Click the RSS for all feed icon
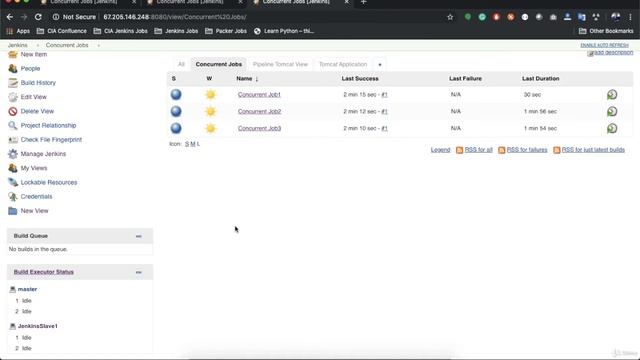This screenshot has width=640, height=360. (x=460, y=150)
